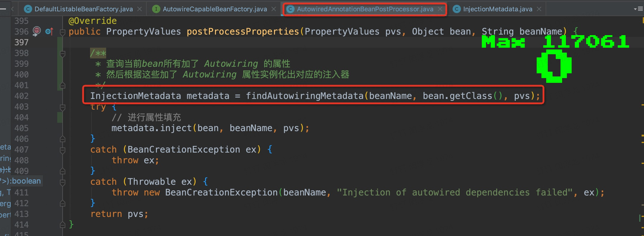Close the AutowireCapableBeanFactory.java tab
This screenshot has width=644, height=236.
(274, 9)
